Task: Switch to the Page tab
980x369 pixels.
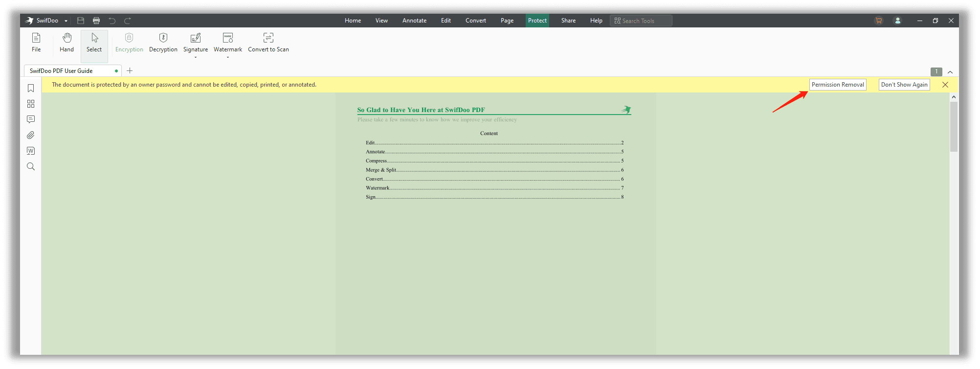Action: [507, 21]
